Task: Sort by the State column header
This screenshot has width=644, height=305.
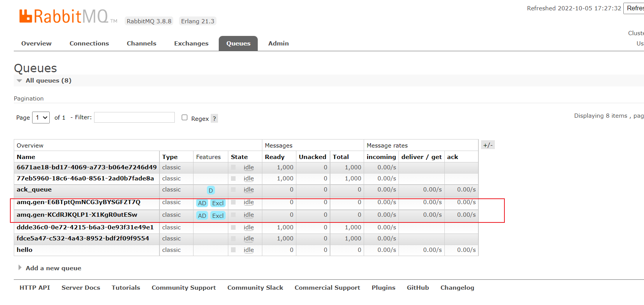Action: click(x=239, y=157)
